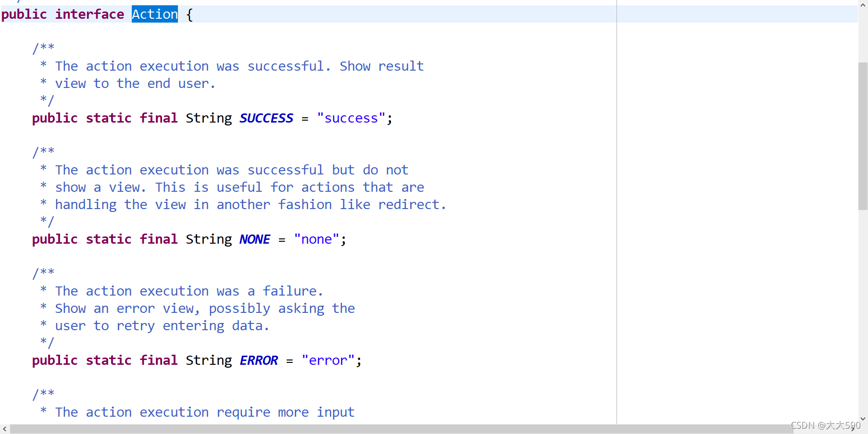Click the horizontal scrollbar thumb
The image size is (868, 434).
point(402,429)
